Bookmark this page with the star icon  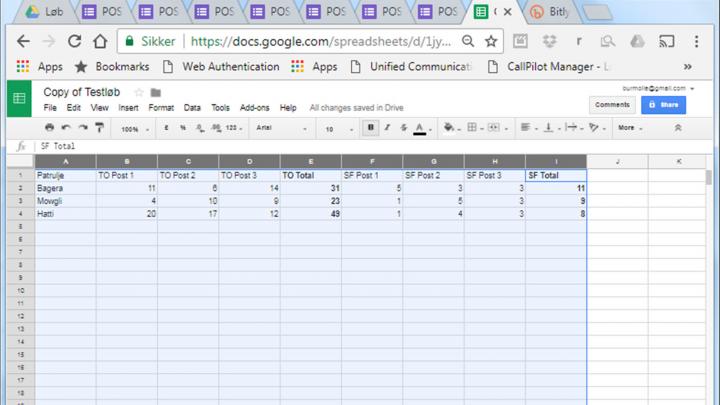coord(491,42)
